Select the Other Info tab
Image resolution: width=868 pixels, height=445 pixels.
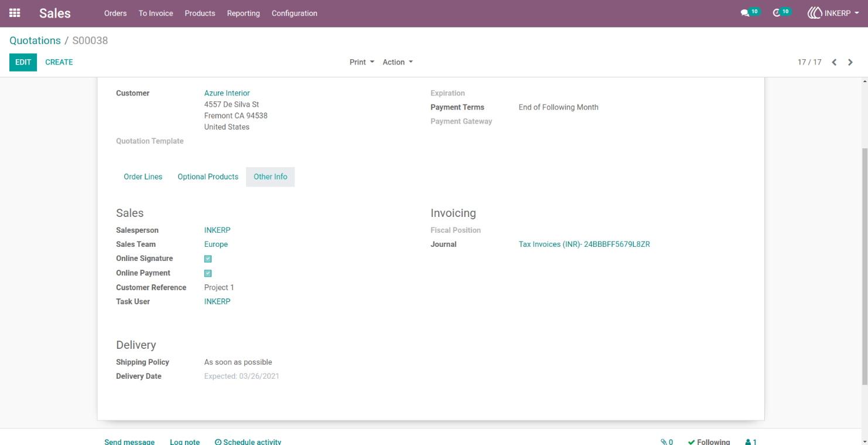point(271,176)
